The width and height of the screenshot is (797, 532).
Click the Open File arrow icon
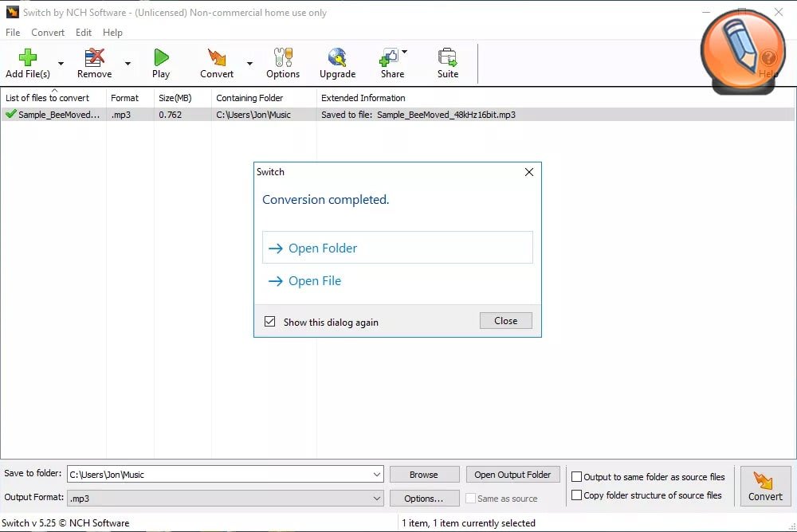click(x=276, y=281)
